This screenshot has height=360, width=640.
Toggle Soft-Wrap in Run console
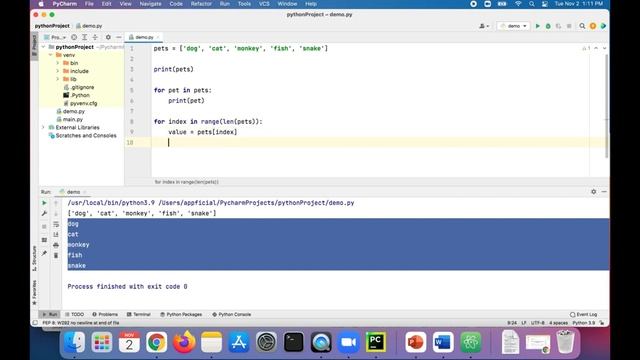[56, 224]
